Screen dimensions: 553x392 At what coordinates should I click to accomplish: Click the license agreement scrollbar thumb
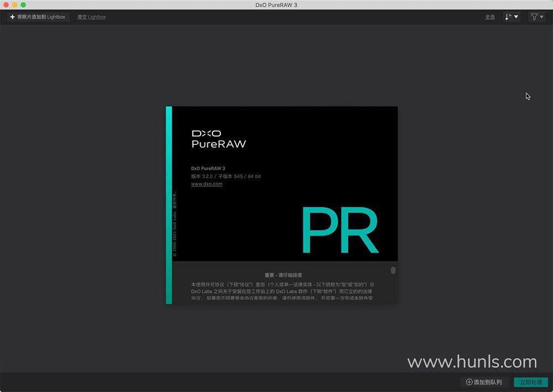[x=393, y=270]
